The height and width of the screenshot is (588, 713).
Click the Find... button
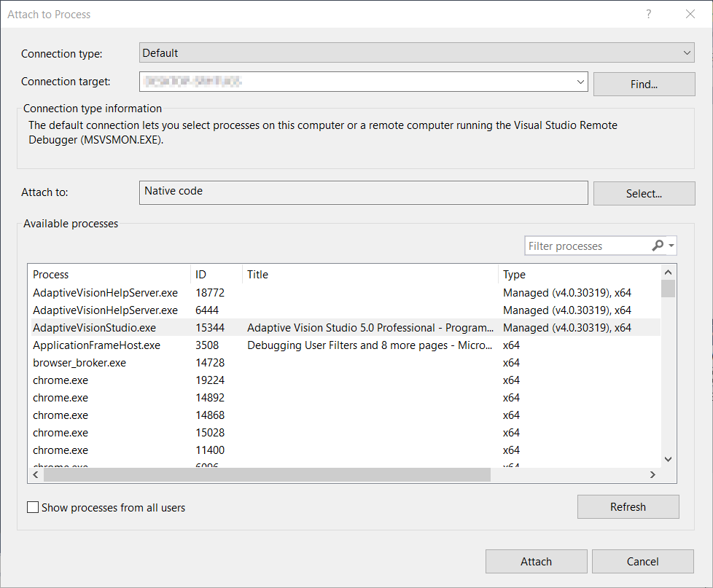click(x=644, y=85)
